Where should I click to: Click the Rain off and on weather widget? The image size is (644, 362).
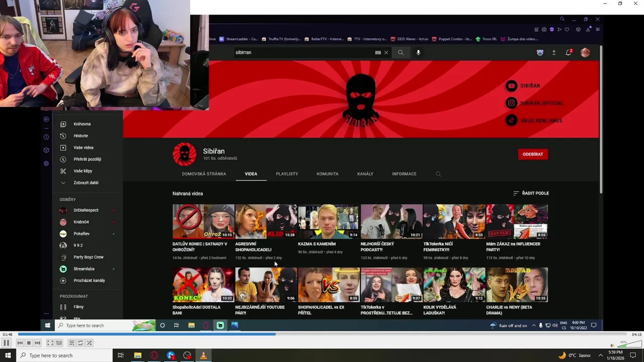click(508, 325)
